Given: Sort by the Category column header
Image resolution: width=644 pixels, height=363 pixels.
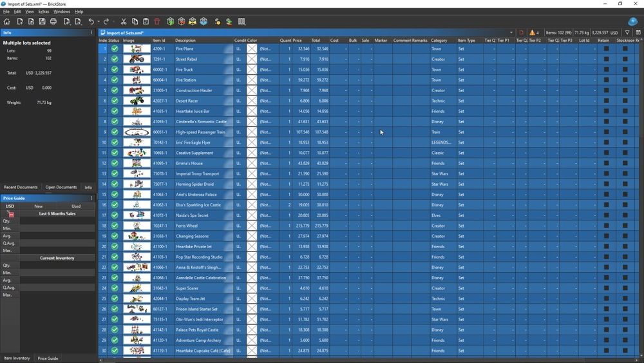Looking at the screenshot, I should pos(443,40).
